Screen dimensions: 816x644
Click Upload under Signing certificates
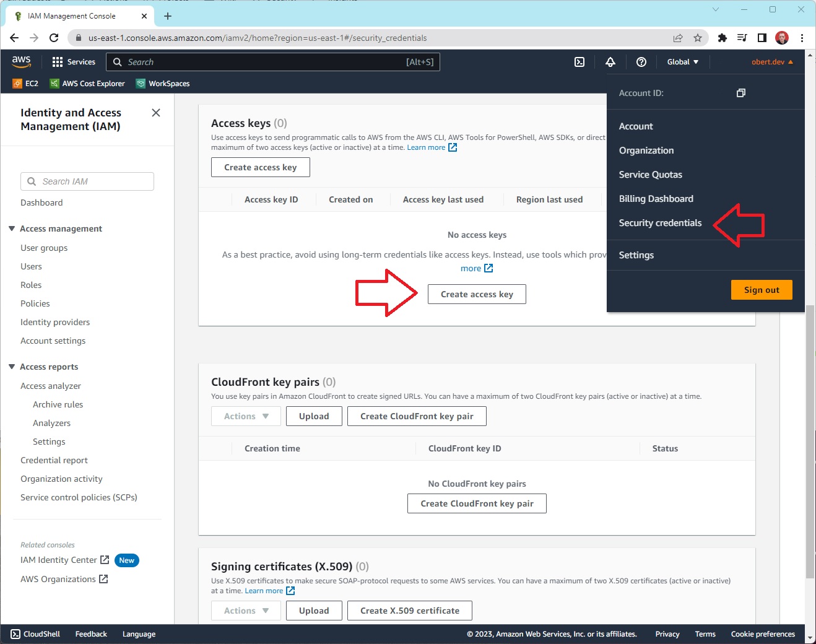[314, 611]
